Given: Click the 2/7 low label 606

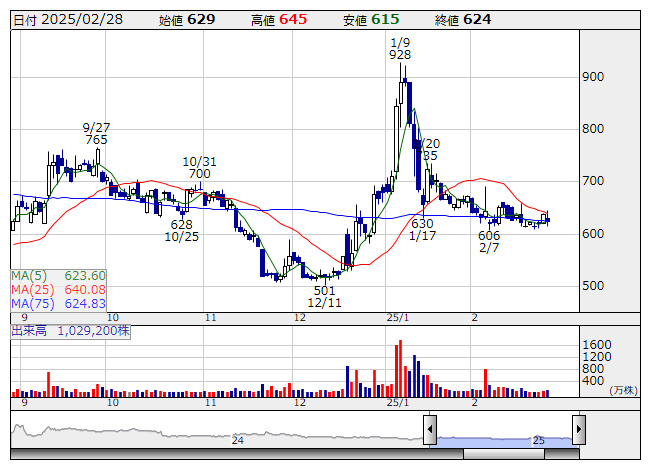Looking at the screenshot, I should pyautogui.click(x=489, y=235).
